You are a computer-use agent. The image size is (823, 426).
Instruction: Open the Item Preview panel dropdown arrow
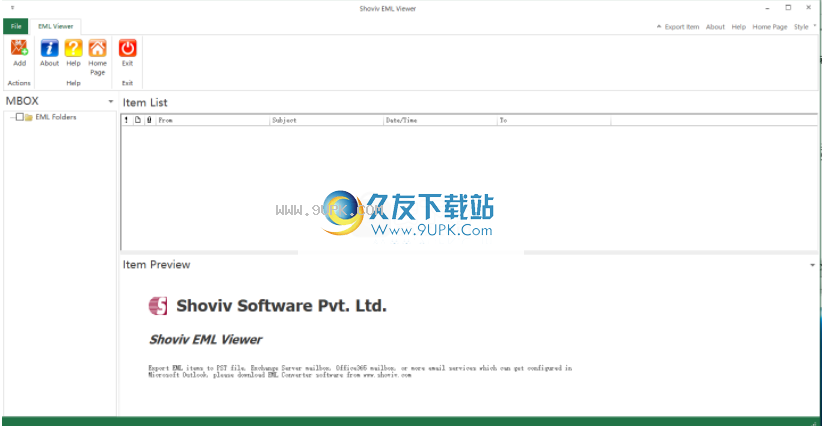pyautogui.click(x=813, y=265)
